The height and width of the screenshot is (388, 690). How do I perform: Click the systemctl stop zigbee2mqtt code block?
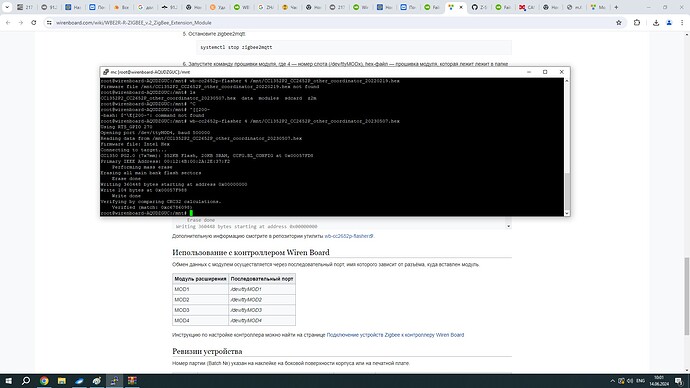(x=354, y=47)
